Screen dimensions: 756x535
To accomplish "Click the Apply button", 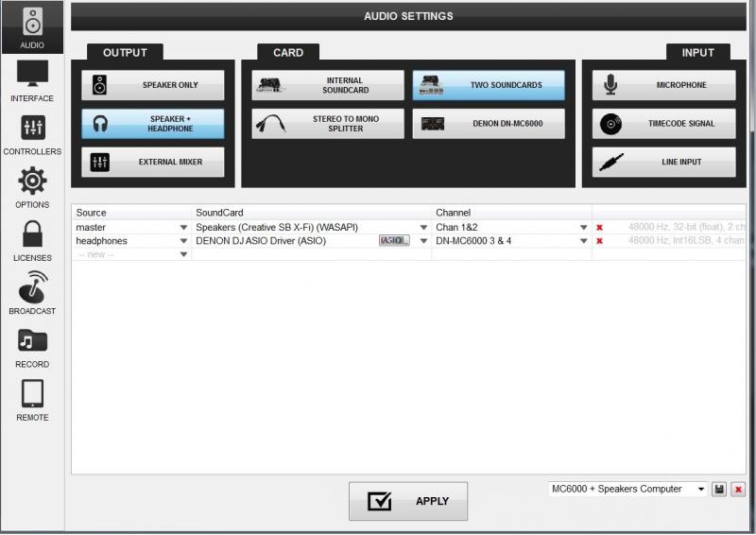I will [x=408, y=501].
